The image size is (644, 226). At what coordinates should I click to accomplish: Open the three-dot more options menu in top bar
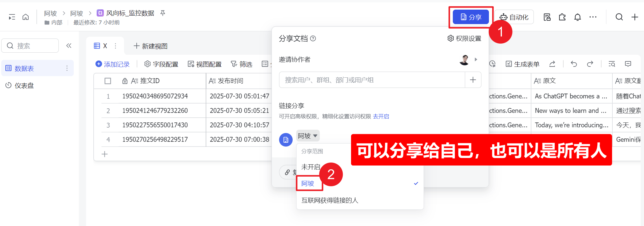pyautogui.click(x=593, y=17)
